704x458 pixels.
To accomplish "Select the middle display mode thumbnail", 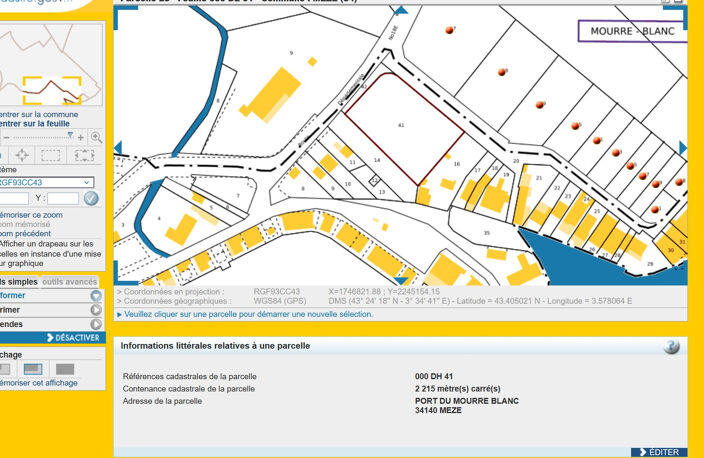I will [33, 369].
